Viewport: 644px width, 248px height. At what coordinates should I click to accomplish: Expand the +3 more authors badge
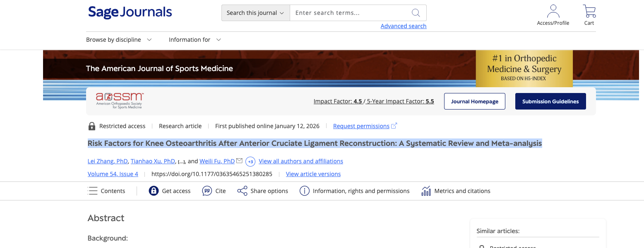tap(250, 161)
